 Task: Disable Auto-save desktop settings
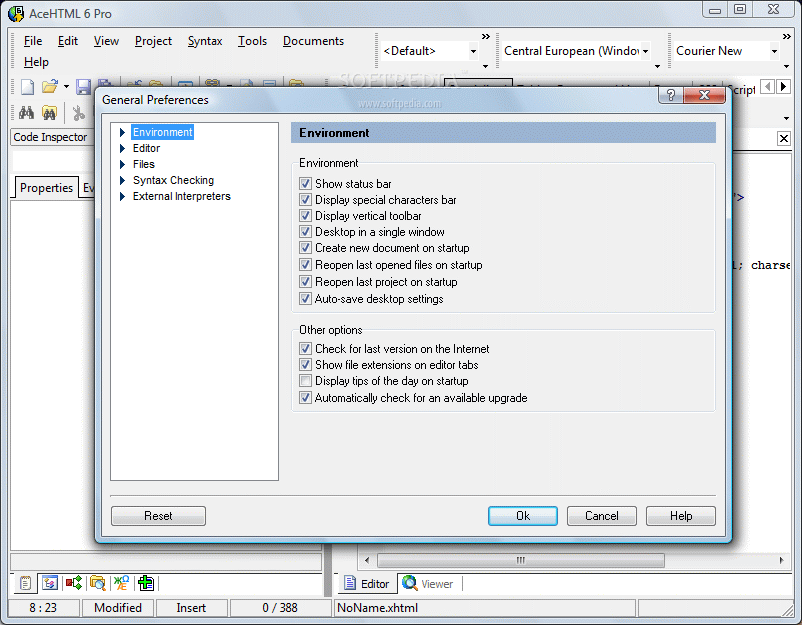pos(305,298)
